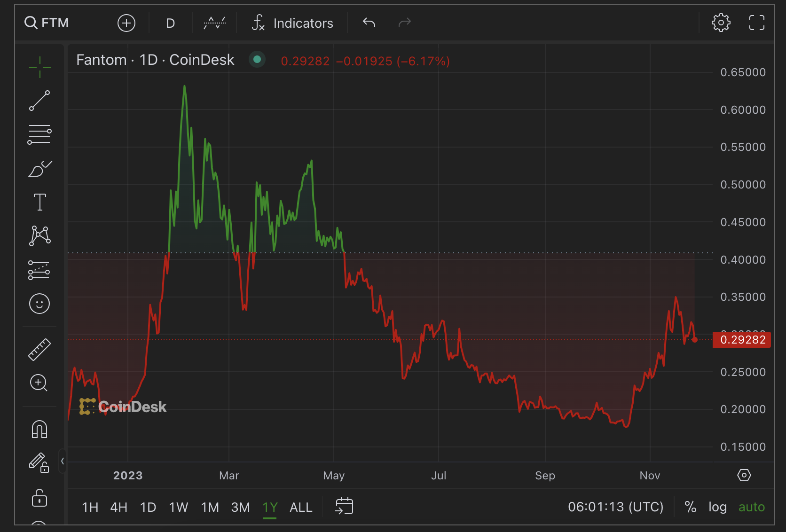
Task: Select the trend line drawing tool
Action: pos(39,101)
